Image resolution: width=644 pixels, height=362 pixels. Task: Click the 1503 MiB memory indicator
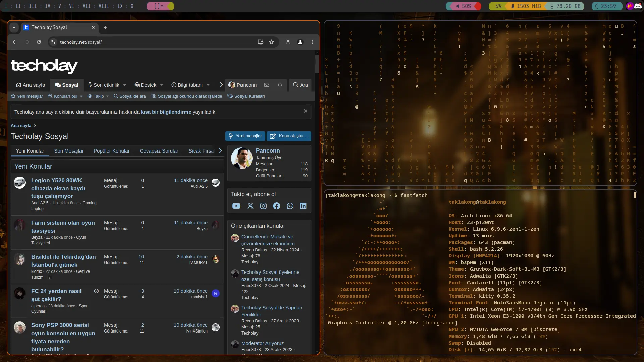pyautogui.click(x=526, y=6)
